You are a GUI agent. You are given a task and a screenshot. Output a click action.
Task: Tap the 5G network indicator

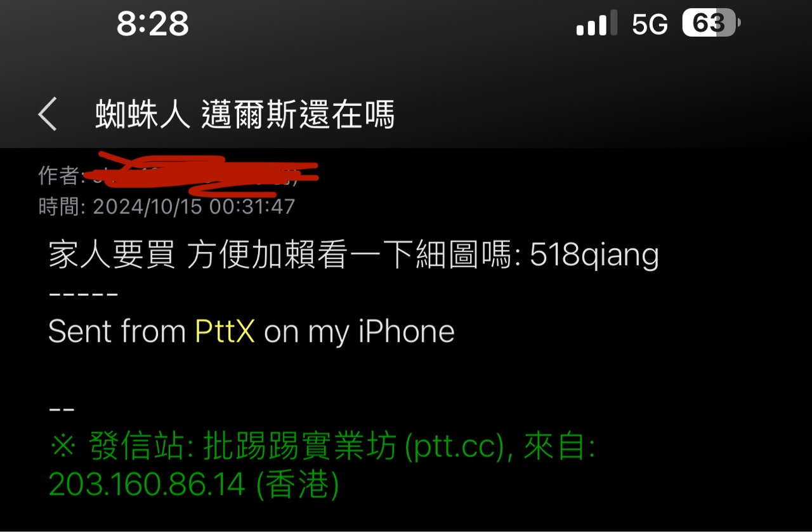(650, 24)
